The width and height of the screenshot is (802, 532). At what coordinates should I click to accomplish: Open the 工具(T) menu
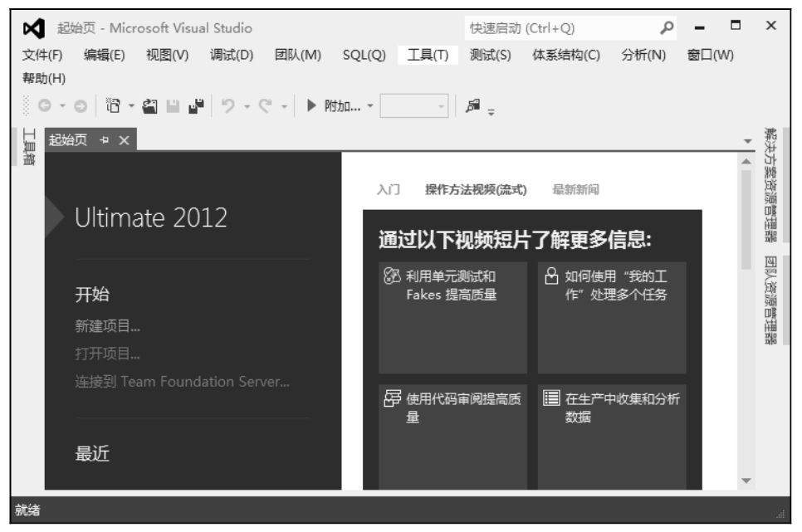tap(428, 55)
